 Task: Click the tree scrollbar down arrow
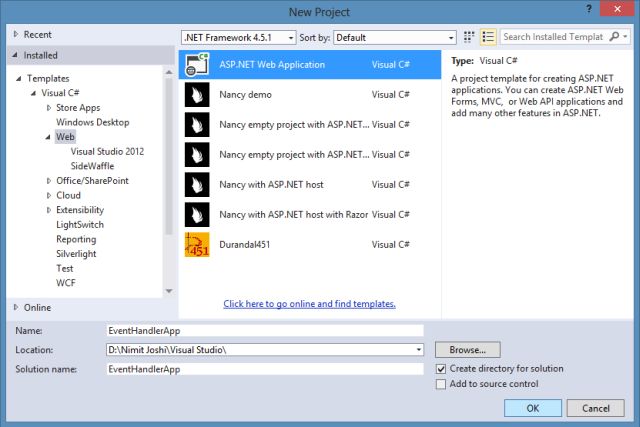169,291
